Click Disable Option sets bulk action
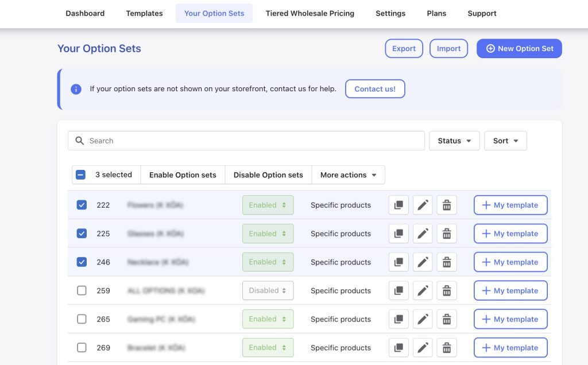Viewport: 588px width, 365px height. point(268,174)
